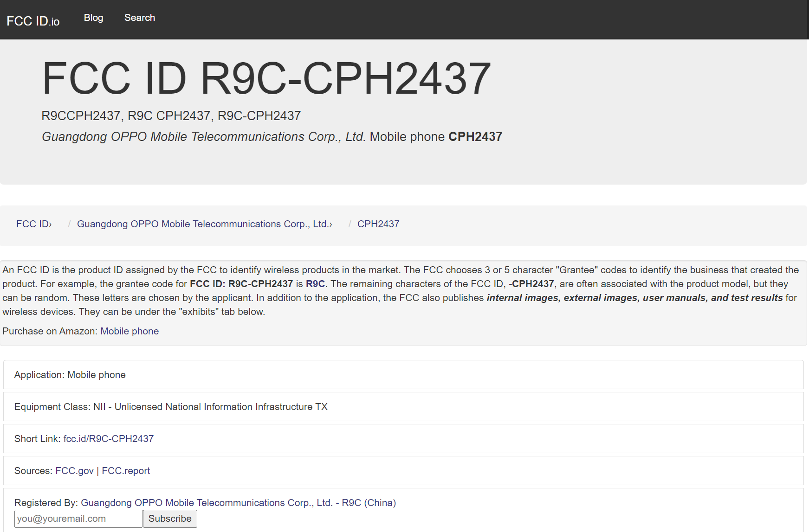Click the Subscribe button
This screenshot has width=809, height=532.
(170, 519)
